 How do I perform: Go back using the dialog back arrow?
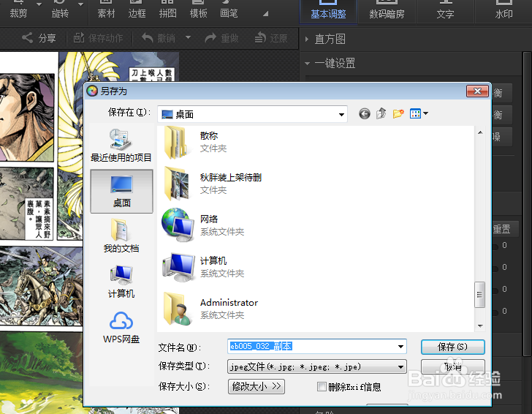[x=365, y=114]
